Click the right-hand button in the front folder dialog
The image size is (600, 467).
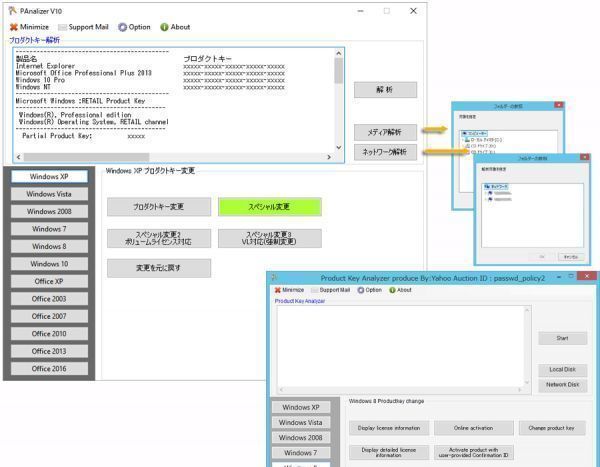571,257
